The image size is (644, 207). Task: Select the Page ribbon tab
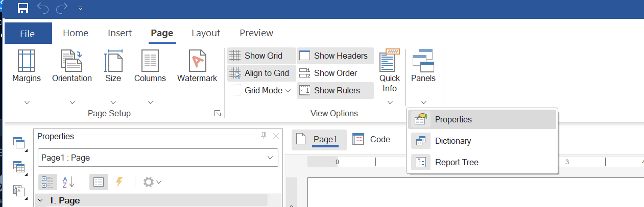click(x=162, y=33)
